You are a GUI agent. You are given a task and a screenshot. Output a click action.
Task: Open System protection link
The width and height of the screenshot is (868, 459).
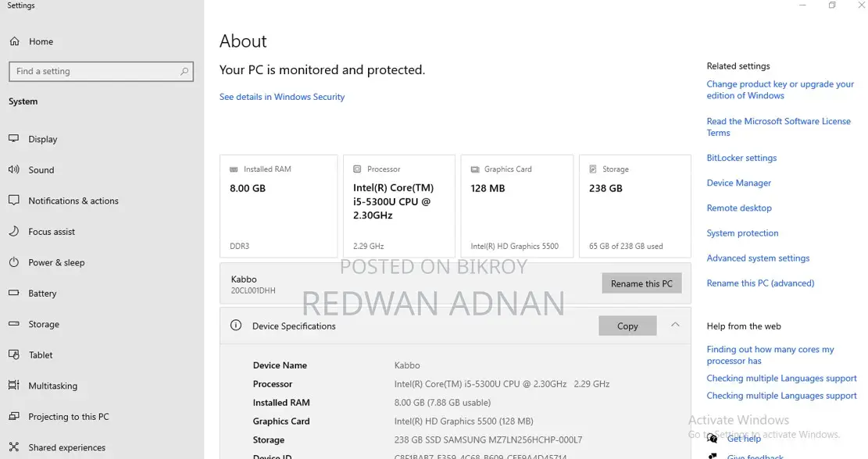[741, 233]
